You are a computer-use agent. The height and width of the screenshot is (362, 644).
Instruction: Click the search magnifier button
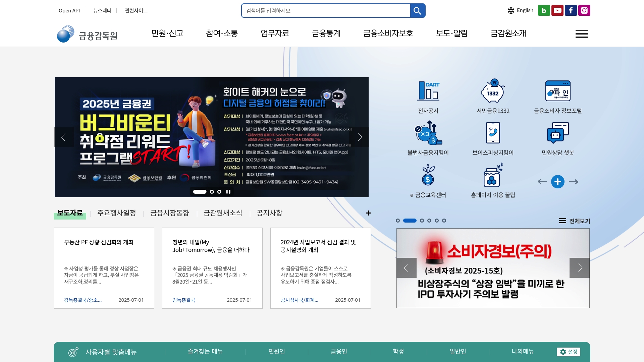(418, 11)
